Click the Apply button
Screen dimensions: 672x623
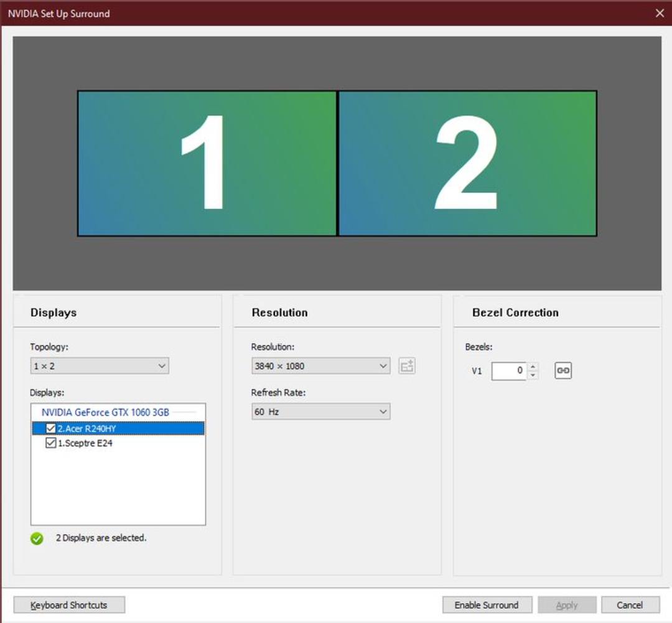coord(567,605)
